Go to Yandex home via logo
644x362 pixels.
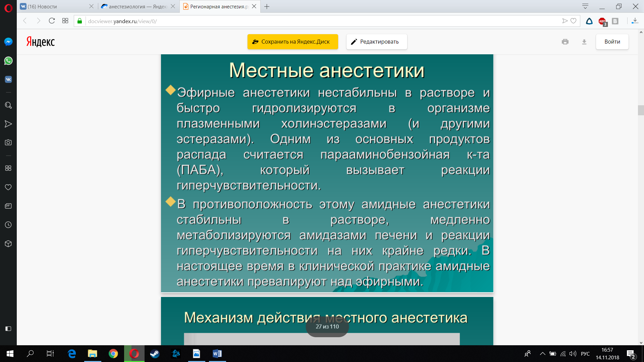click(41, 42)
